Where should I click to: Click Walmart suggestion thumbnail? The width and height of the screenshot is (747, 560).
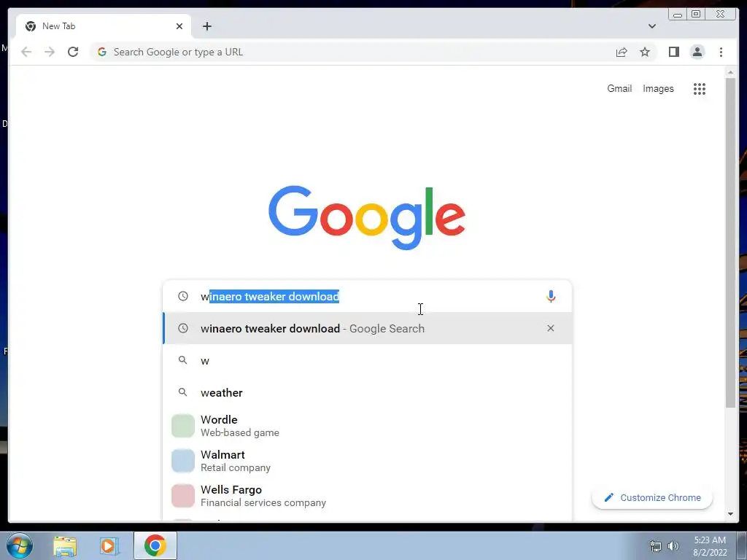pyautogui.click(x=183, y=461)
